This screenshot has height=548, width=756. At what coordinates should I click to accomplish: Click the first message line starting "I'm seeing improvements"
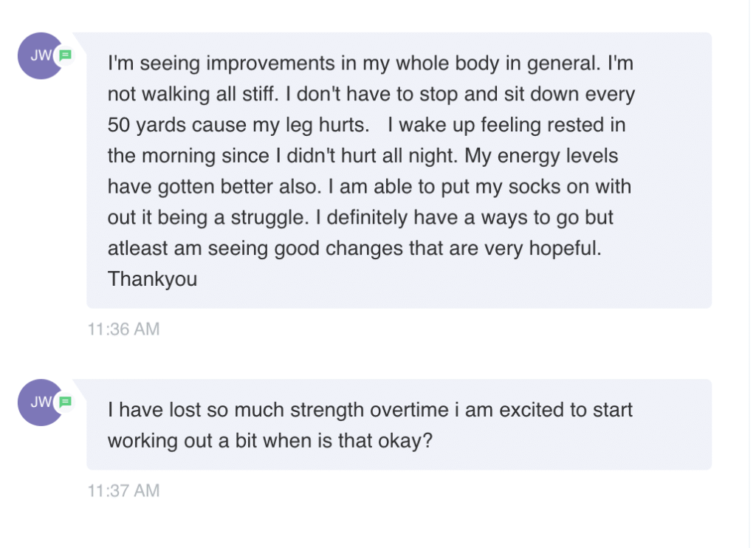pos(371,64)
